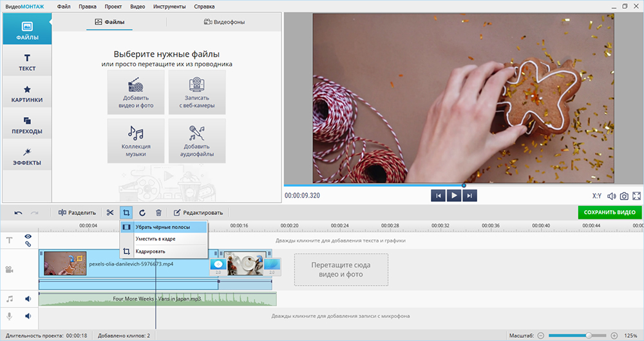Click Записать с веб-камеры tile
The width and height of the screenshot is (644, 341).
coord(196,93)
